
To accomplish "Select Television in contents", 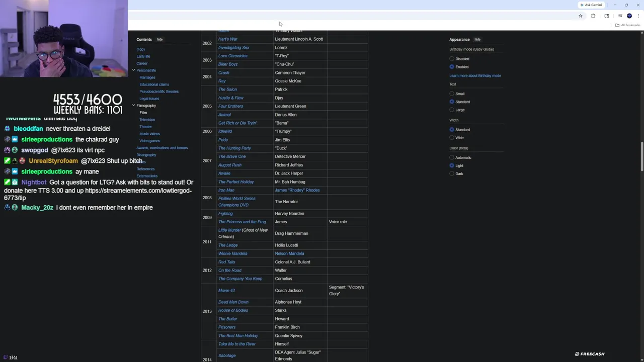I will pyautogui.click(x=147, y=120).
